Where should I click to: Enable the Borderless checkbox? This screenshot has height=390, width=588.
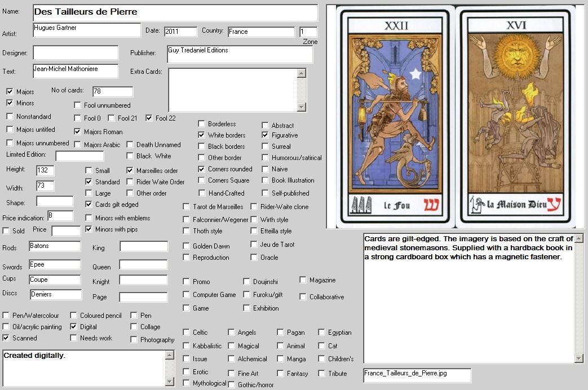(x=202, y=124)
